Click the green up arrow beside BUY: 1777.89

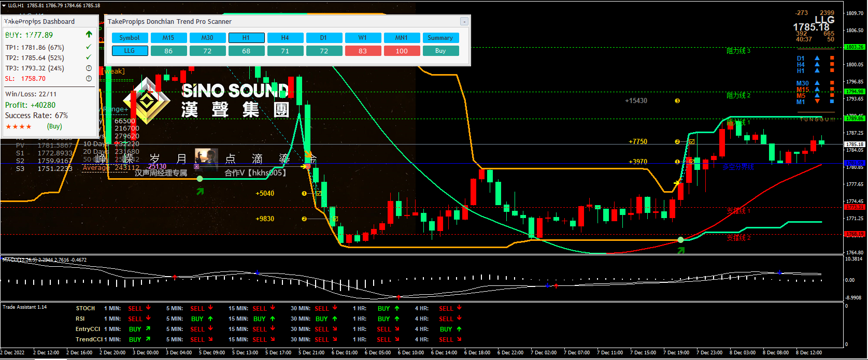coord(89,34)
